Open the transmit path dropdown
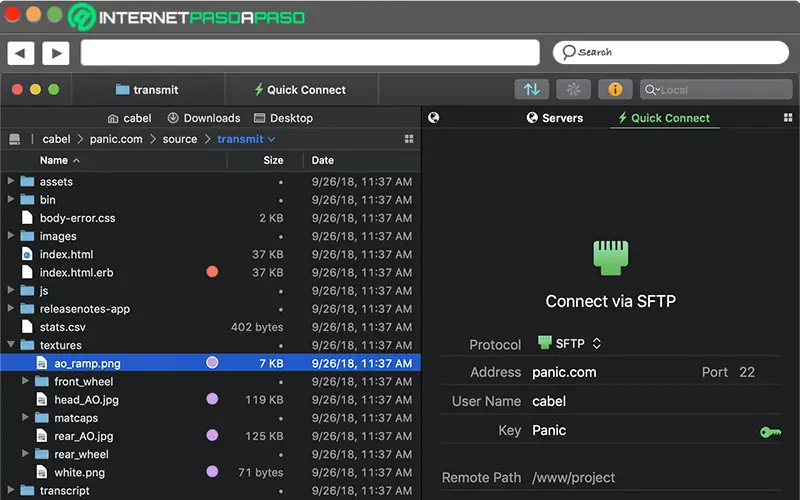The width and height of the screenshot is (800, 500). (x=246, y=139)
